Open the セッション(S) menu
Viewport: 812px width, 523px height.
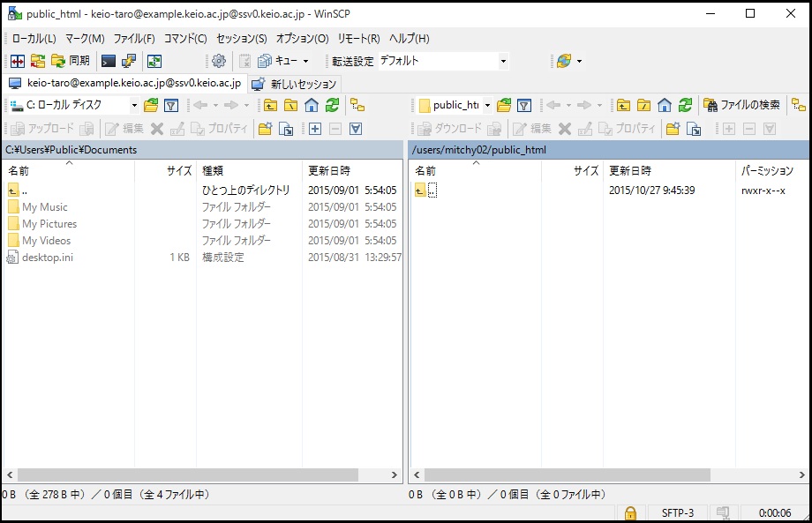241,39
